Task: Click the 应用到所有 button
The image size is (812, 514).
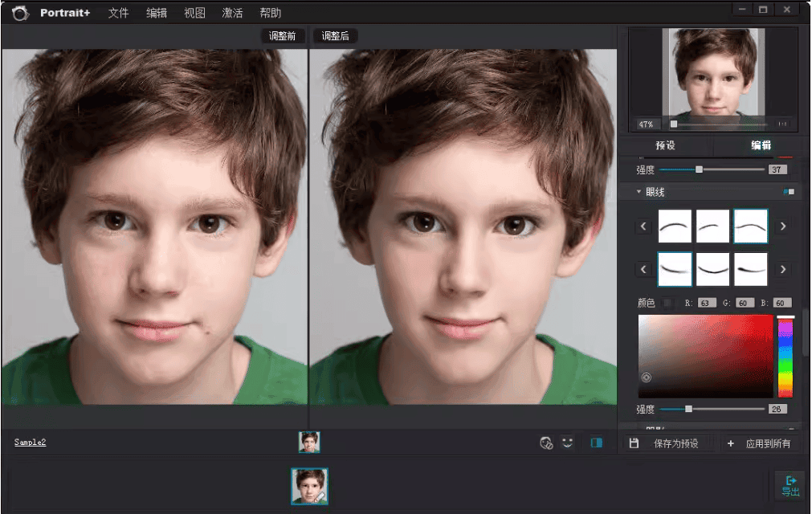Action: point(759,443)
